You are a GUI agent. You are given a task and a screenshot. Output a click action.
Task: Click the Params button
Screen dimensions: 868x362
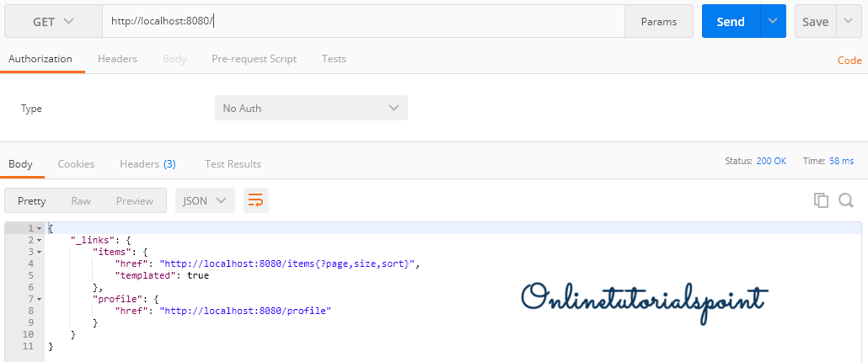[x=658, y=22]
